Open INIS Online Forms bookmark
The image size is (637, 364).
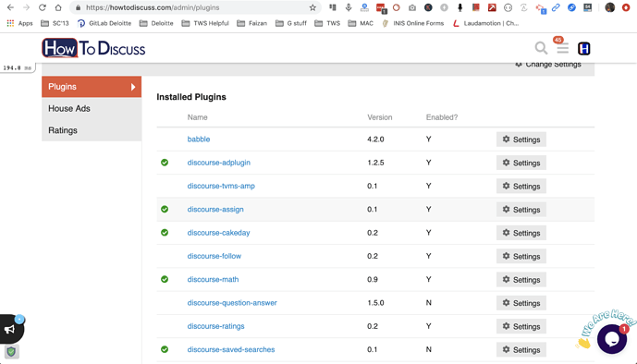pos(412,23)
